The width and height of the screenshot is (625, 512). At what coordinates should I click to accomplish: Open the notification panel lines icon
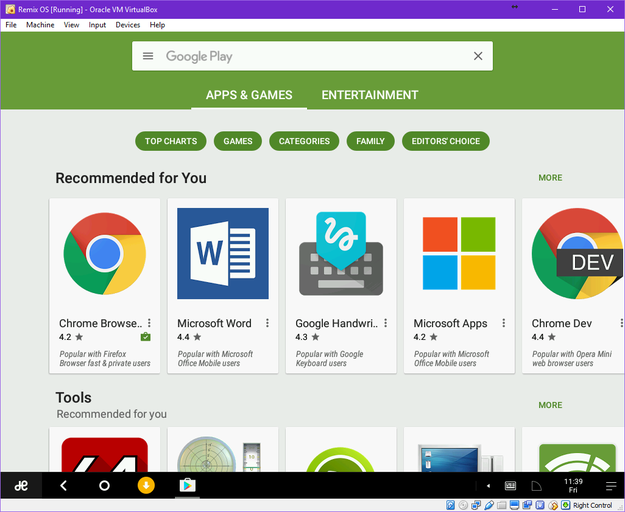pos(611,486)
